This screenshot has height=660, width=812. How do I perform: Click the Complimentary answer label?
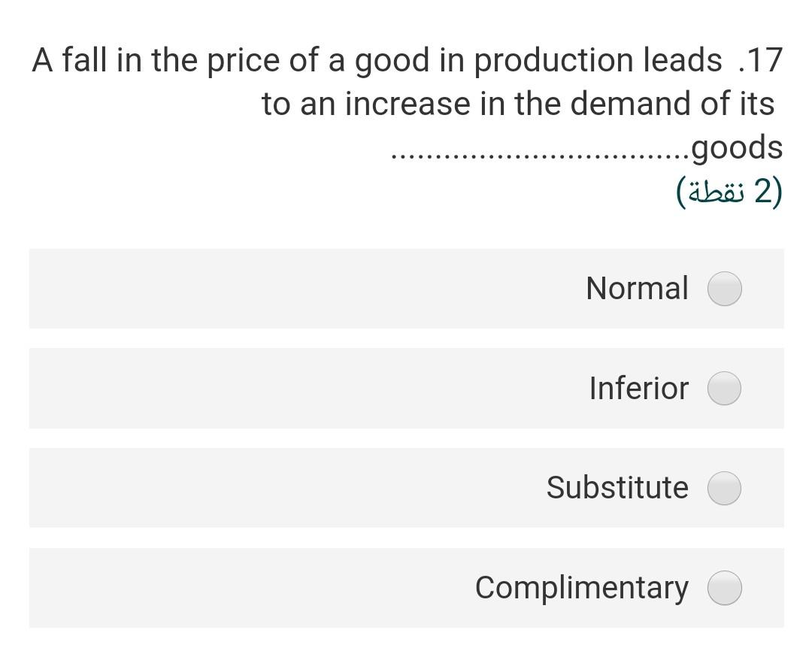tap(581, 588)
